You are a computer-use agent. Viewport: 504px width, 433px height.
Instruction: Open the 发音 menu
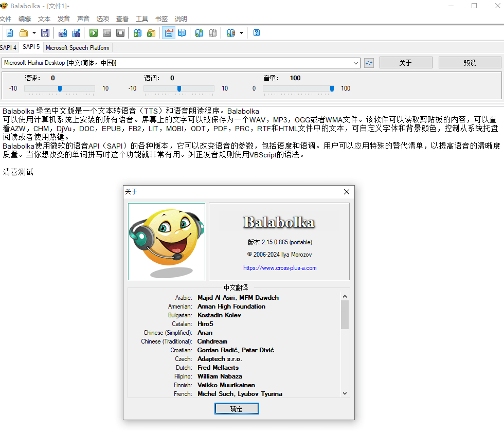click(64, 19)
